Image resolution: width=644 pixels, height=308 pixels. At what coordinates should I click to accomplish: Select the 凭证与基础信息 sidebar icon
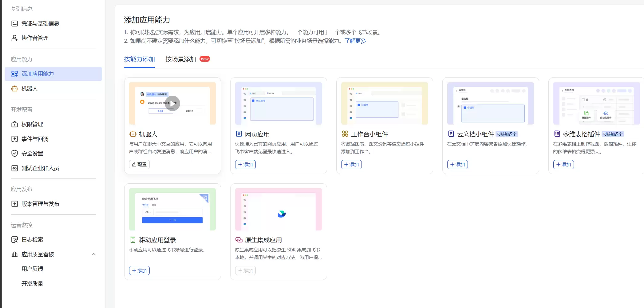(x=14, y=23)
